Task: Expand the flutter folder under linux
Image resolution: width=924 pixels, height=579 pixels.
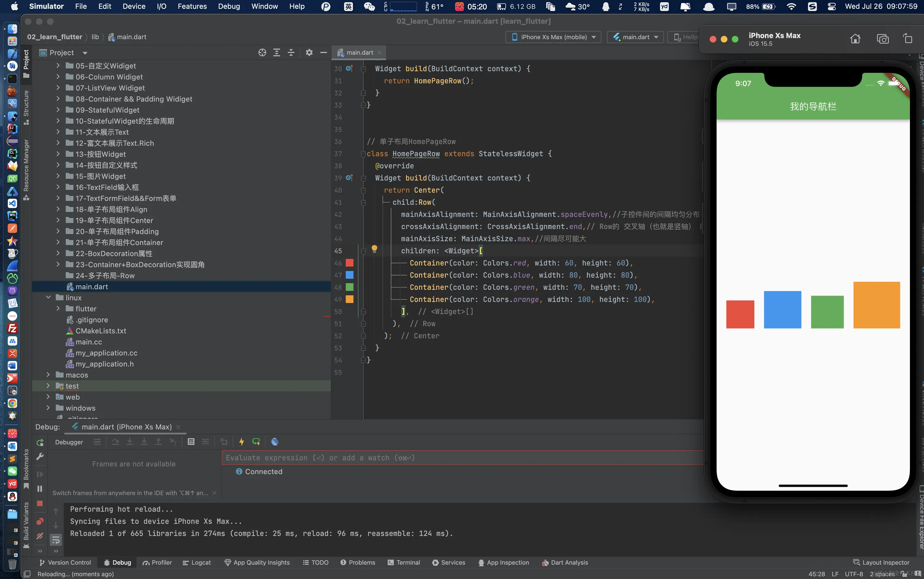Action: tap(58, 309)
